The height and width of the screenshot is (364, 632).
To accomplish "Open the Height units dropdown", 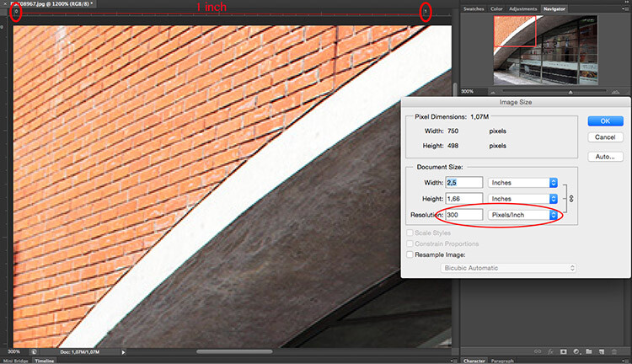I will [x=524, y=198].
